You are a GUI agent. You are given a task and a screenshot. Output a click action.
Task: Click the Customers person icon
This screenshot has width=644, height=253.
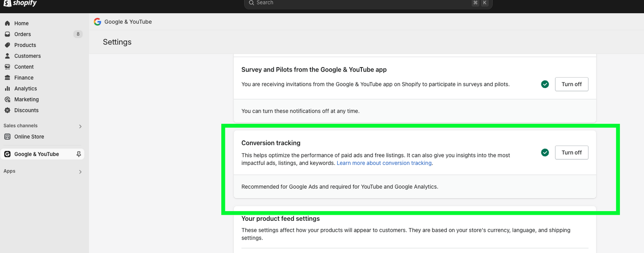click(x=7, y=56)
